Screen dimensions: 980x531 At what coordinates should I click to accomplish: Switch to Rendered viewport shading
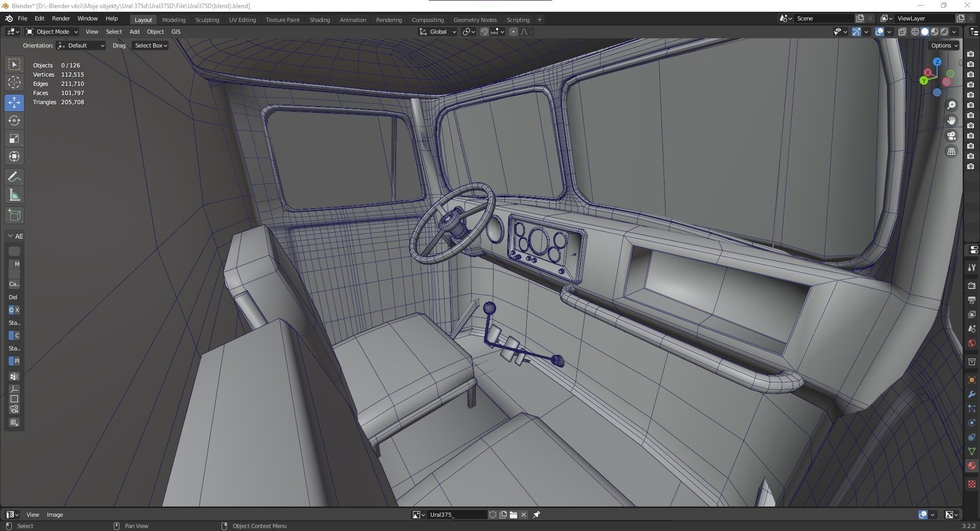click(x=944, y=32)
